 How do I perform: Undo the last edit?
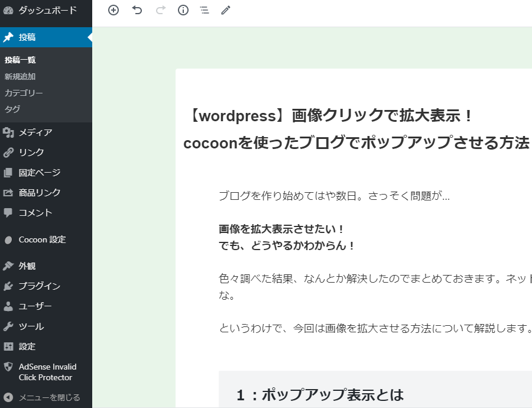(x=137, y=10)
